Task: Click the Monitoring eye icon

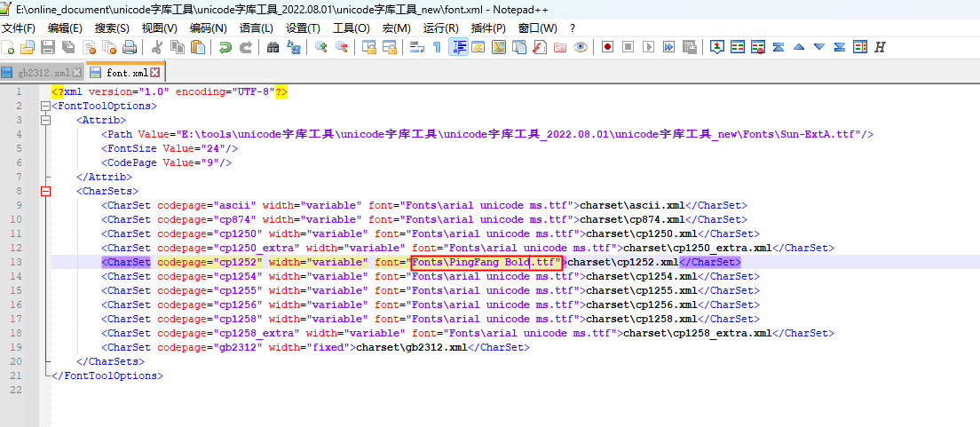Action: click(x=580, y=47)
